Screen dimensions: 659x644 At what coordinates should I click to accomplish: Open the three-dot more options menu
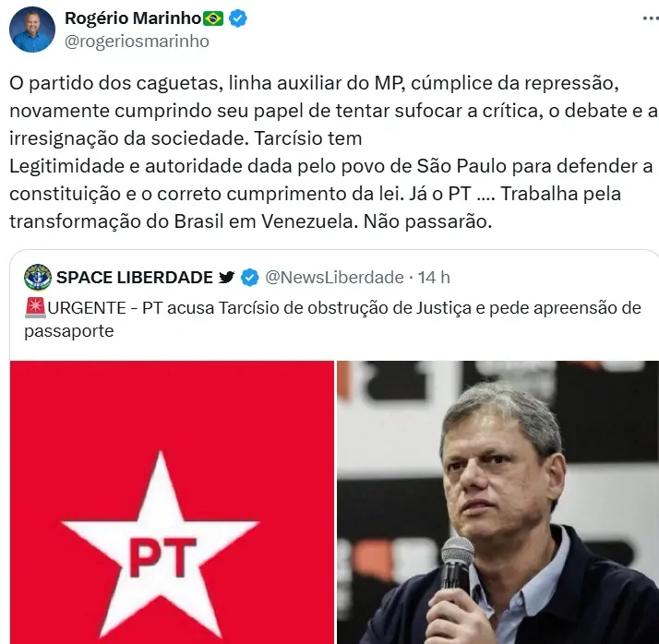coord(651,18)
